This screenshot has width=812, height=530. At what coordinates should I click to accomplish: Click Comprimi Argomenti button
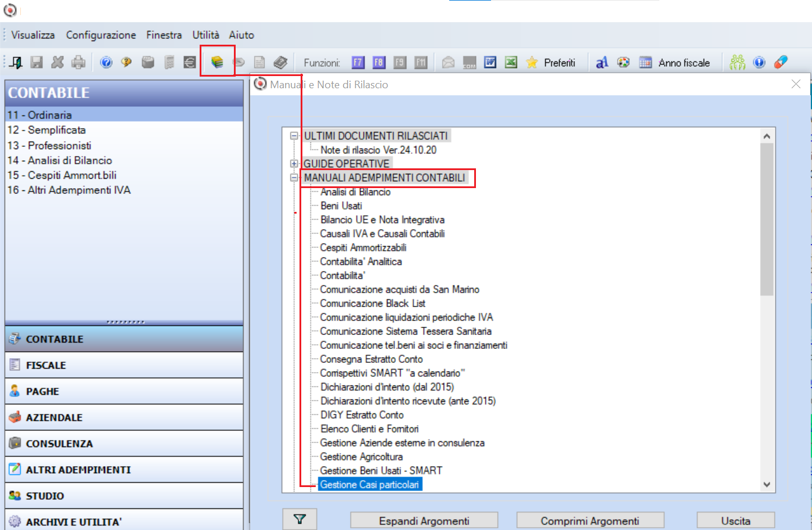click(x=590, y=521)
